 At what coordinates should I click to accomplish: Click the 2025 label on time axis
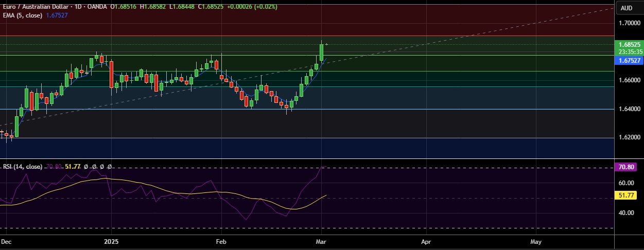pyautogui.click(x=112, y=241)
